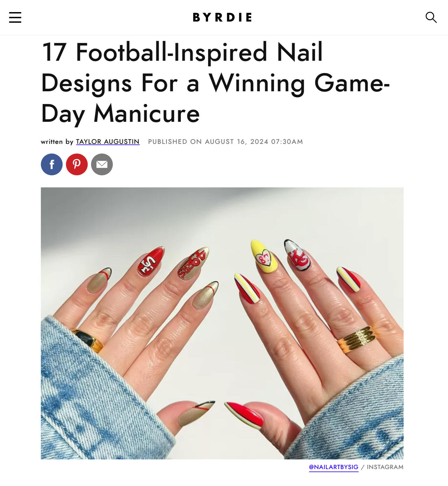Click the gold stacked ring on the right hand

(357, 339)
